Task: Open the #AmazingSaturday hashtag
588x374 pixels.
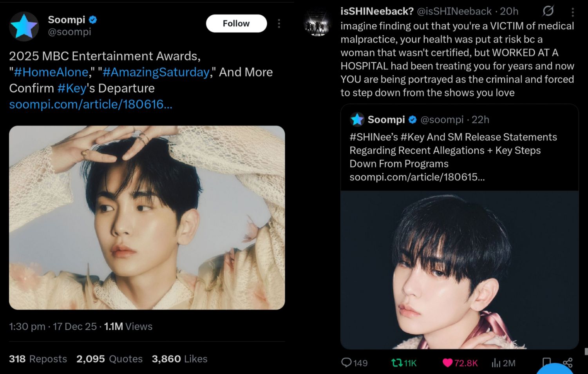Action: tap(156, 72)
